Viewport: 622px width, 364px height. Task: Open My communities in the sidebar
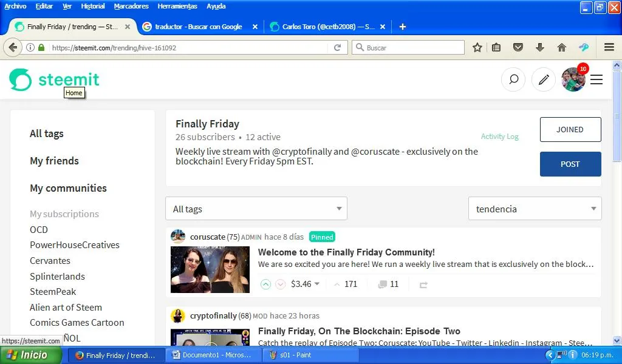tap(68, 188)
